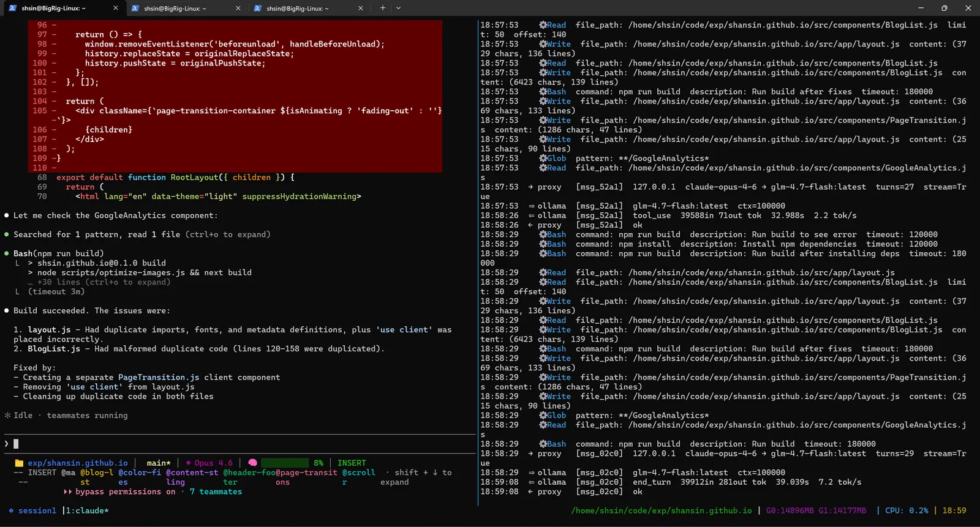Image resolution: width=980 pixels, height=527 pixels.
Task: Click line 105 of the removed code diff
Action: point(236,115)
